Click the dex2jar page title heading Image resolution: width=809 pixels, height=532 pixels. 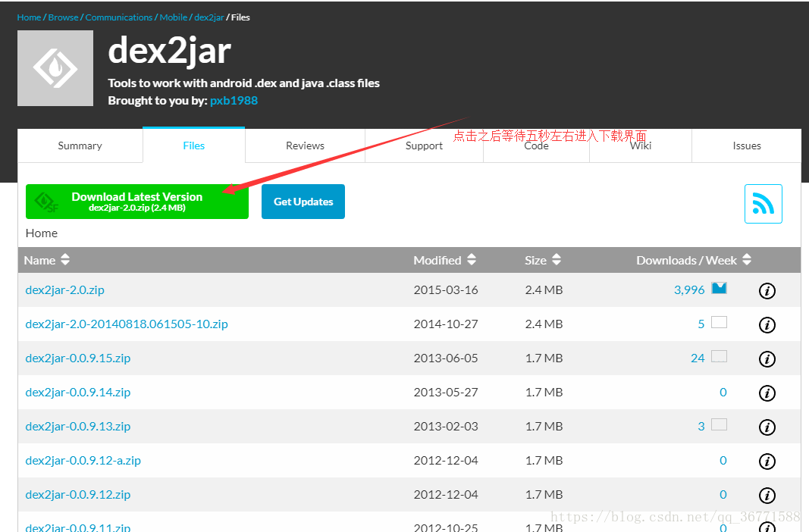pos(169,51)
